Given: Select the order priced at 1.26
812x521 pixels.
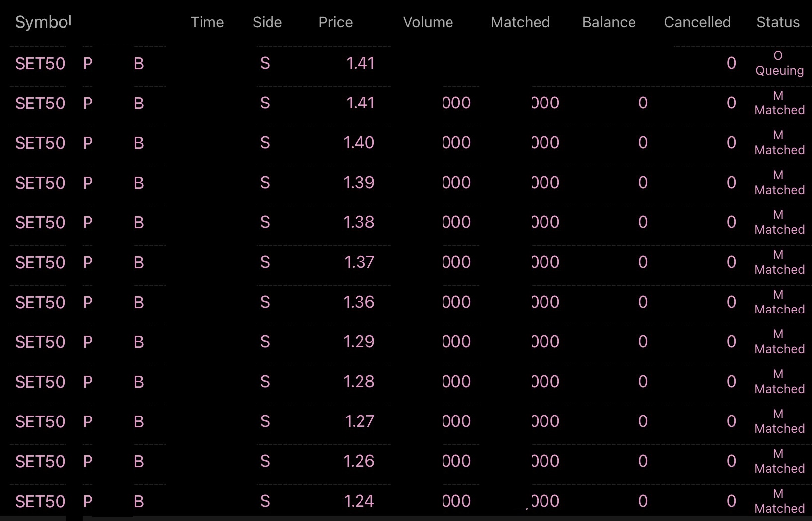Looking at the screenshot, I should [x=359, y=462].
